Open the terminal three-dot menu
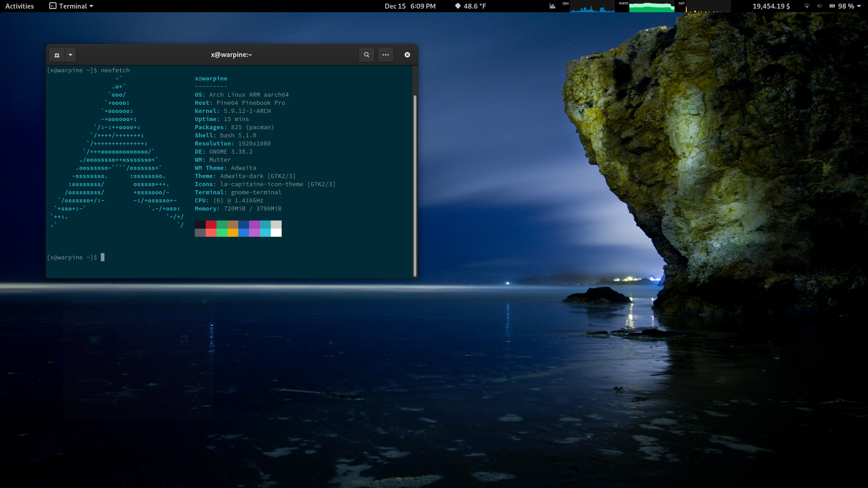The width and height of the screenshot is (868, 488). 386,55
